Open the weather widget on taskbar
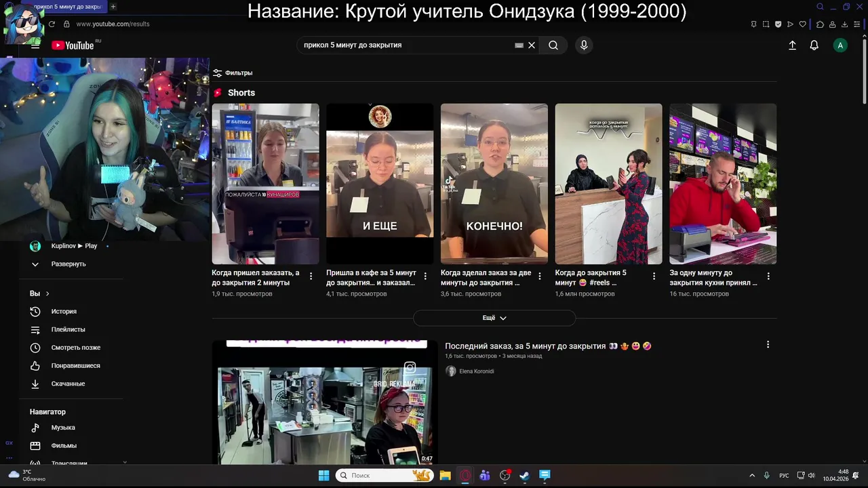 click(x=27, y=475)
